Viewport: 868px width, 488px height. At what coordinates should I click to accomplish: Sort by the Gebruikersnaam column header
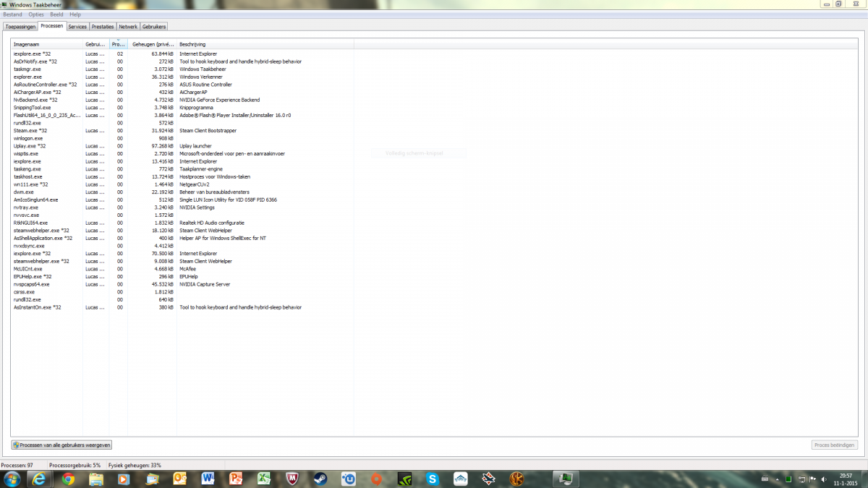[x=96, y=44]
